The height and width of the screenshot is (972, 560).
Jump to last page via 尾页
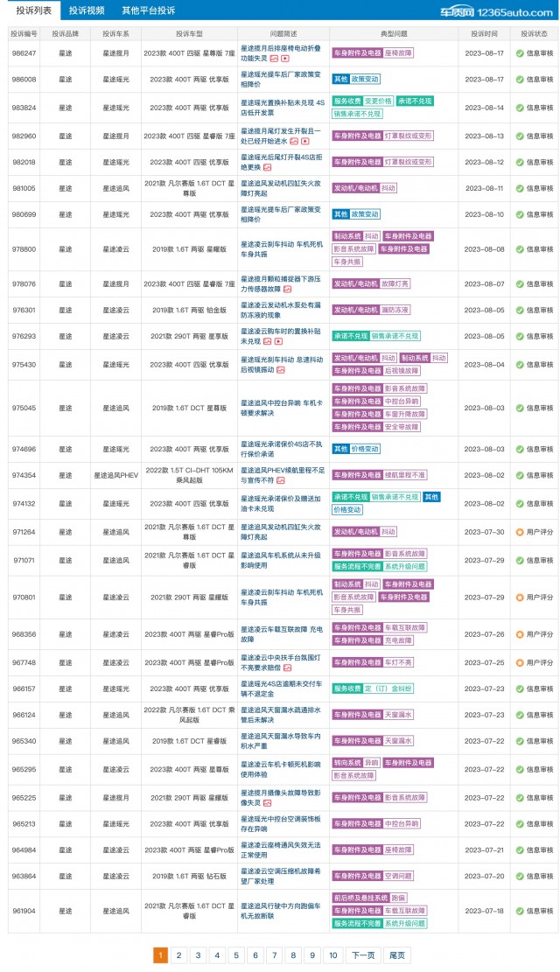click(x=397, y=955)
